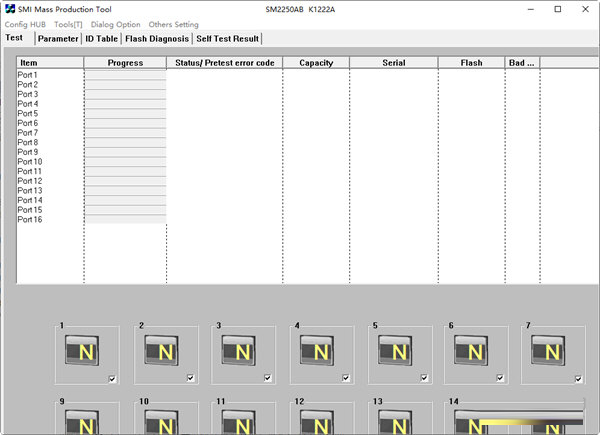Open the Tools[T] menu
This screenshot has width=600, height=435.
click(69, 24)
